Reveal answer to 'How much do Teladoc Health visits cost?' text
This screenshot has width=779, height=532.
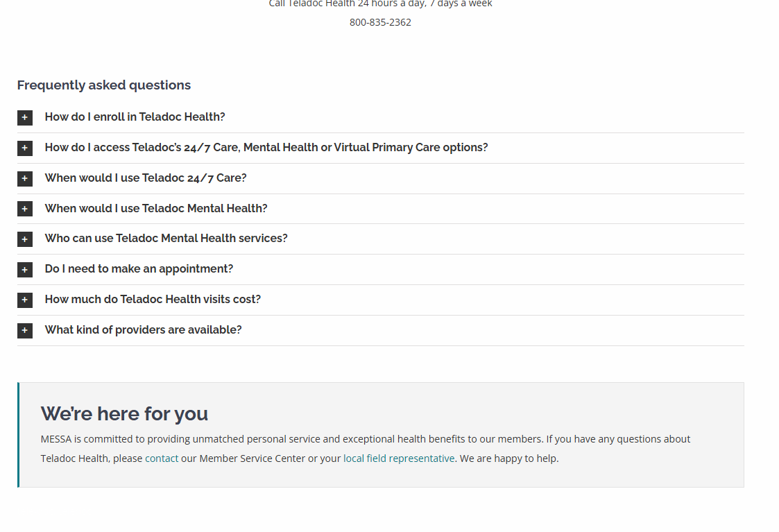click(153, 300)
